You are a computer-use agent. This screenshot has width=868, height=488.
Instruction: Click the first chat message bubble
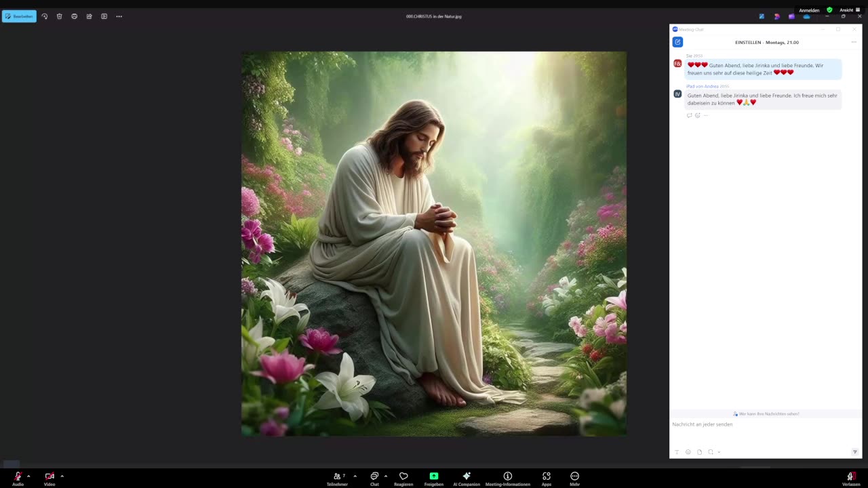[x=764, y=68]
